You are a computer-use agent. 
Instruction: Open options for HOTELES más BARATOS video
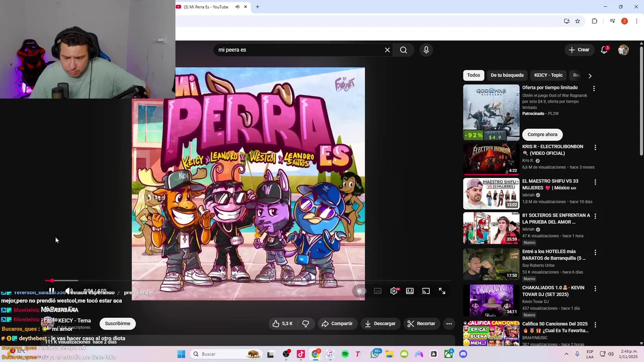(x=595, y=252)
